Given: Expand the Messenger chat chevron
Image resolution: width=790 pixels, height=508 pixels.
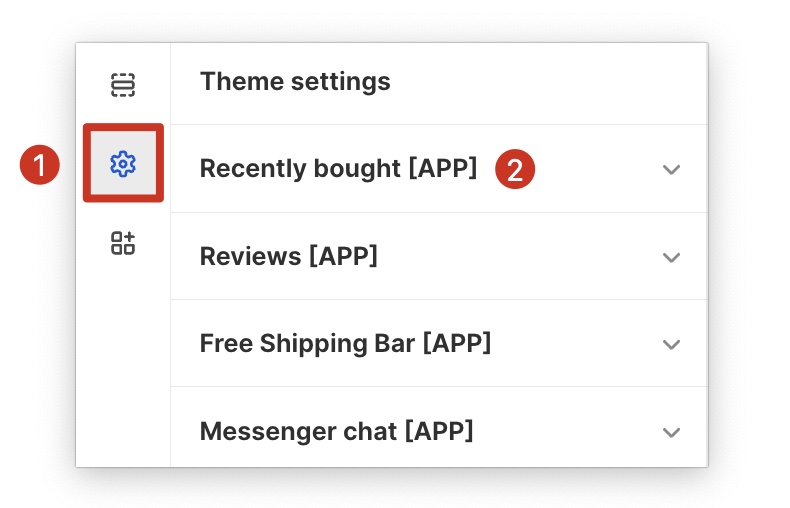Looking at the screenshot, I should pos(671,432).
